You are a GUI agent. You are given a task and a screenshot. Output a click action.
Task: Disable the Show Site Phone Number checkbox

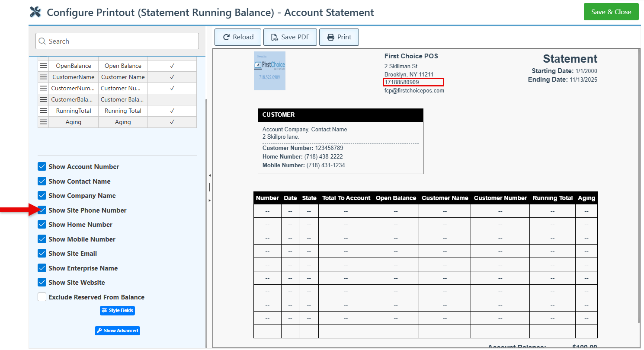[x=42, y=210]
